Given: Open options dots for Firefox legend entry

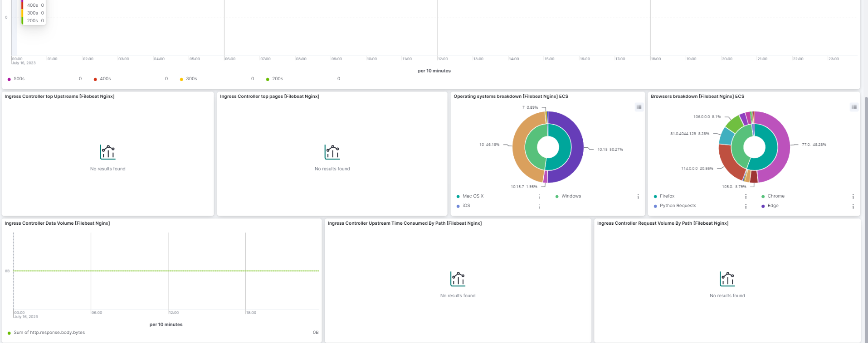Looking at the screenshot, I should pos(746,196).
